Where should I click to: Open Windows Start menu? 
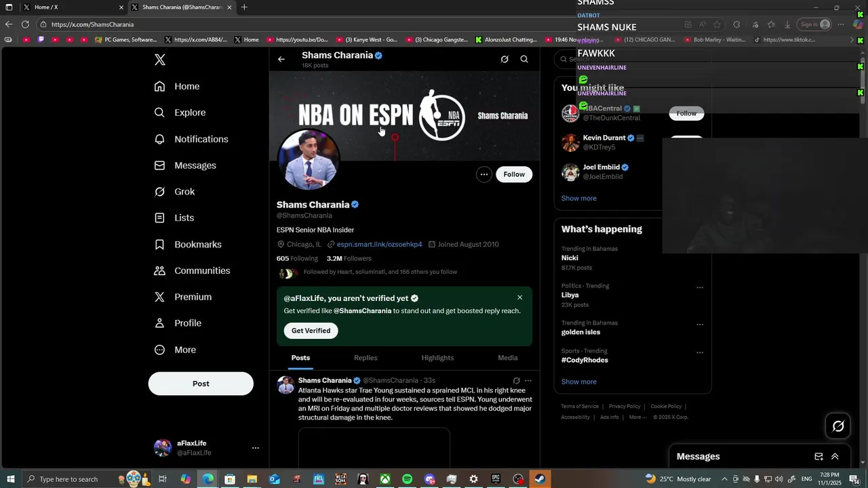(x=10, y=479)
